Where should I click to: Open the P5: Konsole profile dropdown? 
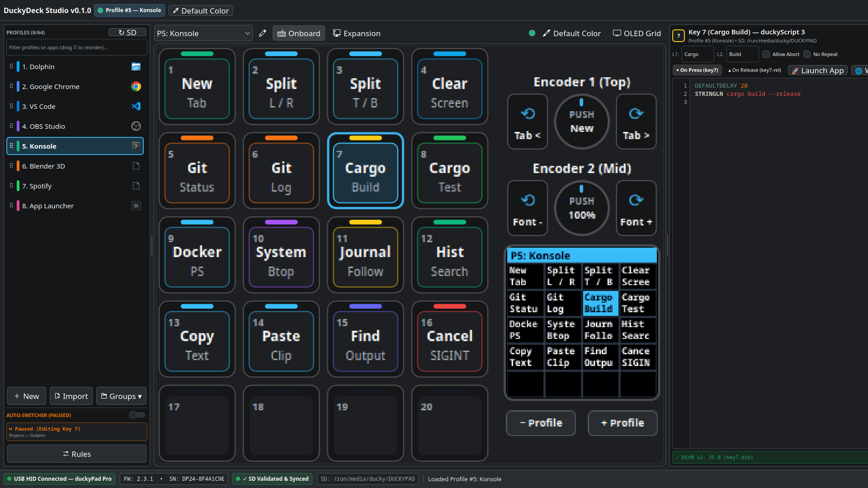click(203, 33)
